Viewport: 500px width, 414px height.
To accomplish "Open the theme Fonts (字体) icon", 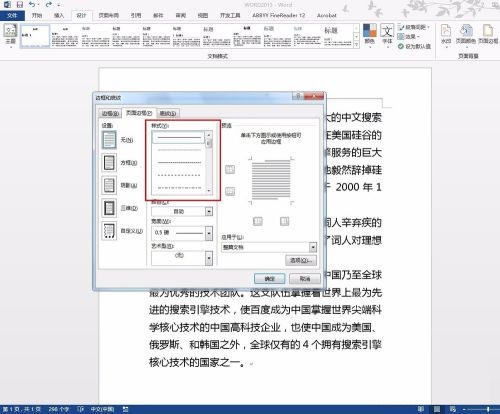I will point(387,34).
